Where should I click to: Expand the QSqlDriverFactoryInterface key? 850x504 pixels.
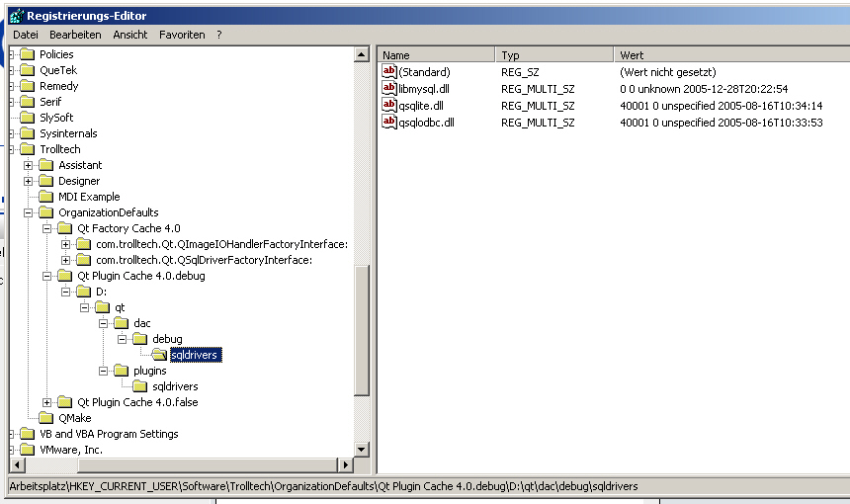tap(65, 260)
